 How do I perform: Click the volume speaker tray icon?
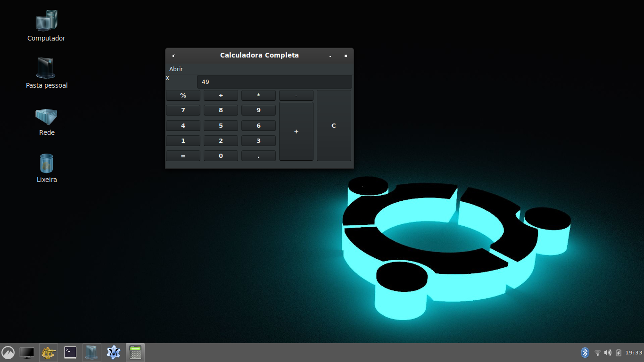coord(608,353)
